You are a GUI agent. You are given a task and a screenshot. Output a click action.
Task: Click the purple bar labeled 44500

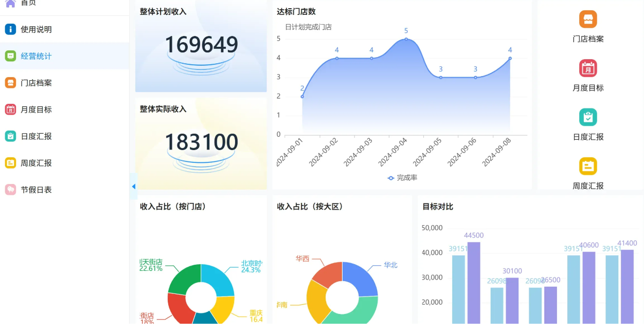coord(474,283)
